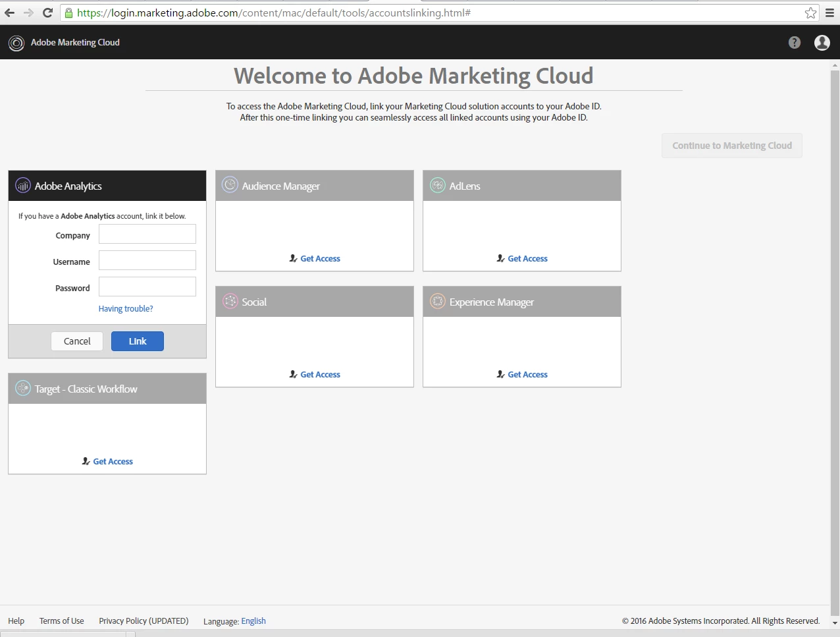This screenshot has height=637, width=840.
Task: Open the help question mark icon
Action: [x=795, y=43]
